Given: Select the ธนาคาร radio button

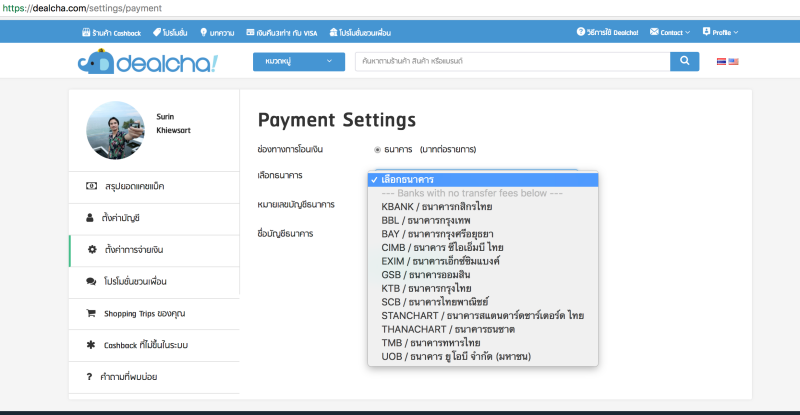Looking at the screenshot, I should click(x=377, y=150).
